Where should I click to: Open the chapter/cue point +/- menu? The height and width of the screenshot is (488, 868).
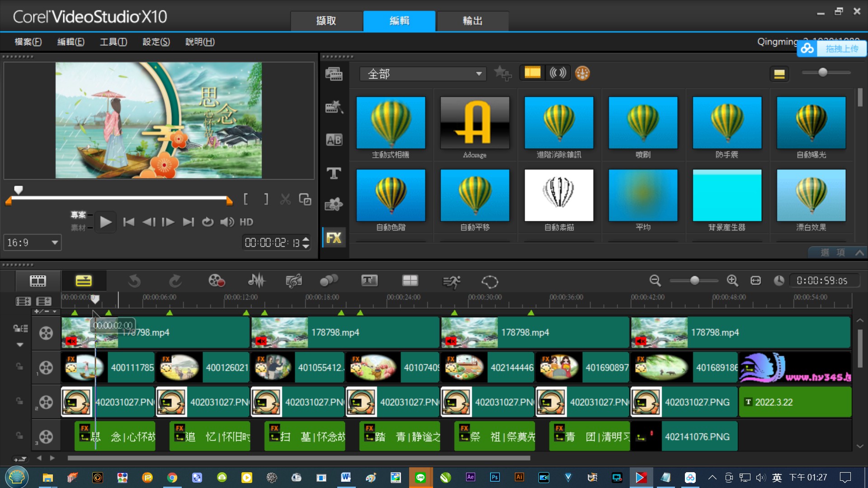(x=46, y=311)
